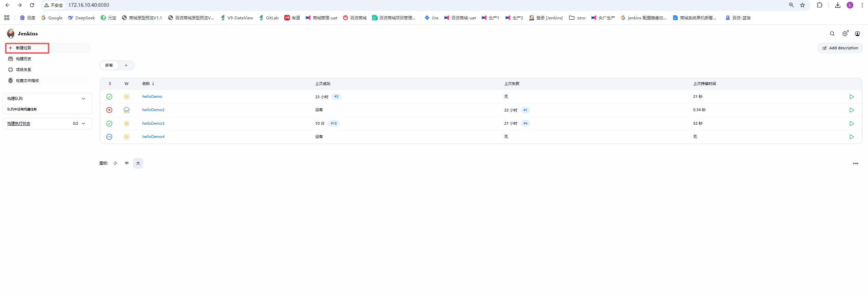Image resolution: width=868 pixels, height=296 pixels.
Task: Sort table by W weather column
Action: coord(126,84)
